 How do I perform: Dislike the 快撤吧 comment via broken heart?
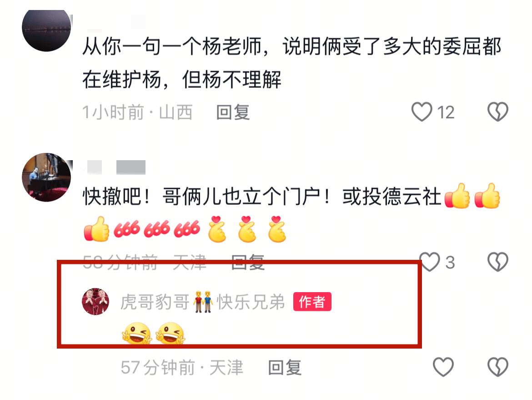(498, 262)
